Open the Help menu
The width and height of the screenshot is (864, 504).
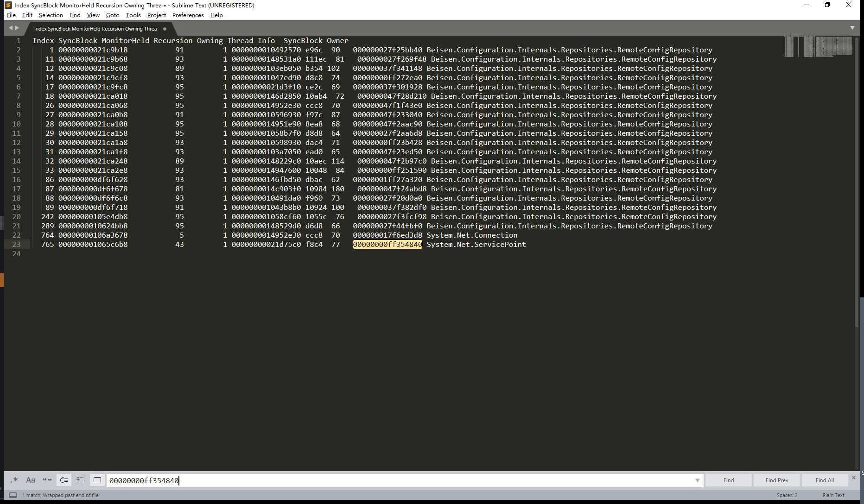coord(216,15)
